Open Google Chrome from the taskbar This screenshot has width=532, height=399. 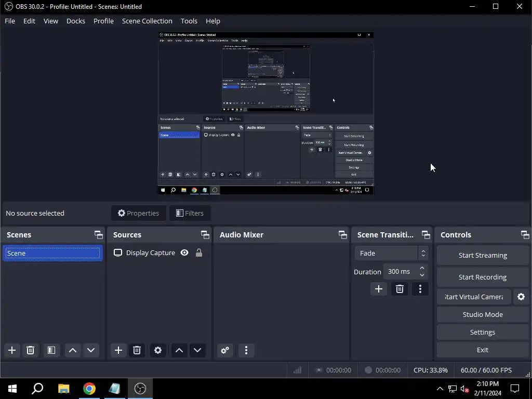point(89,389)
